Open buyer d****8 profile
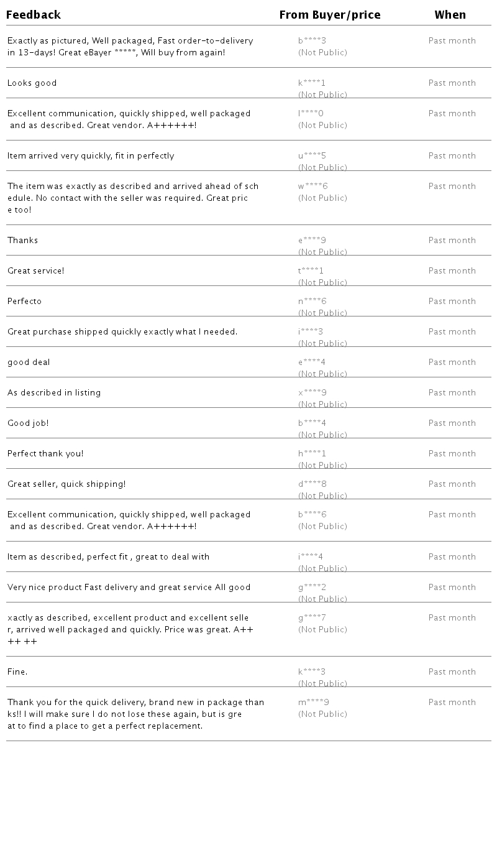Screen dimensions: 497x868 (x=312, y=484)
